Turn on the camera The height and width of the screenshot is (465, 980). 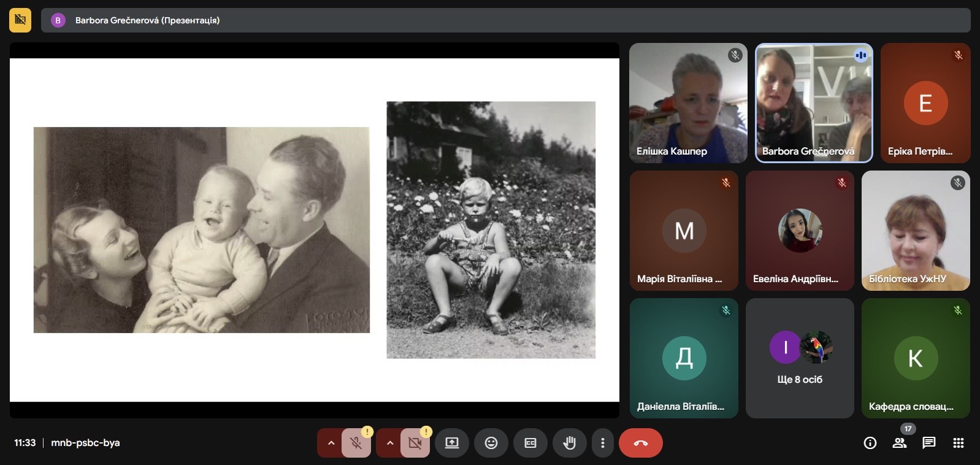click(415, 443)
